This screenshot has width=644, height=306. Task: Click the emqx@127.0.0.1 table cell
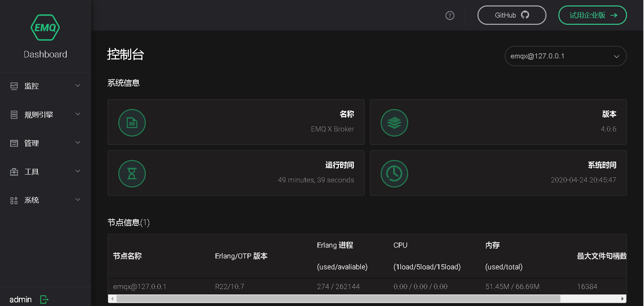pos(140,287)
